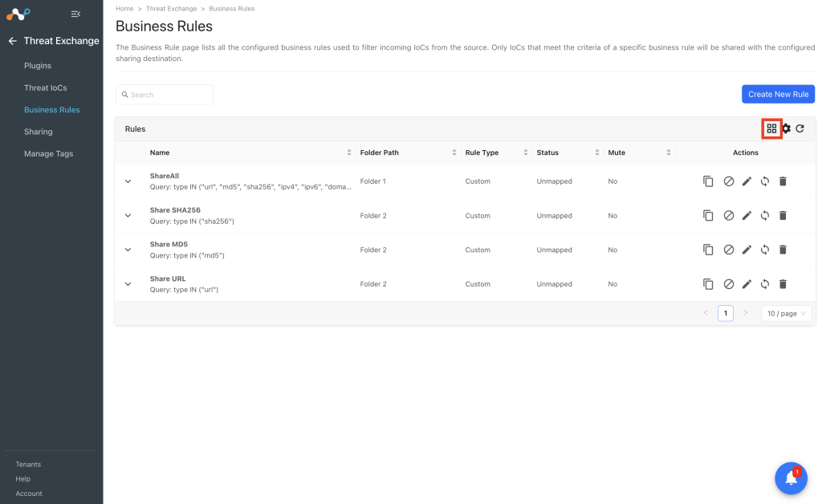The image size is (822, 504).
Task: Click the Folder 1 cell
Action: (x=372, y=181)
